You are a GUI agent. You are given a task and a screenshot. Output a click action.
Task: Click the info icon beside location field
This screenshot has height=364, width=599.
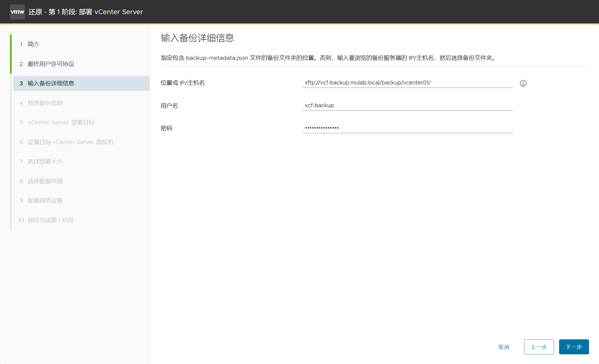pos(523,83)
